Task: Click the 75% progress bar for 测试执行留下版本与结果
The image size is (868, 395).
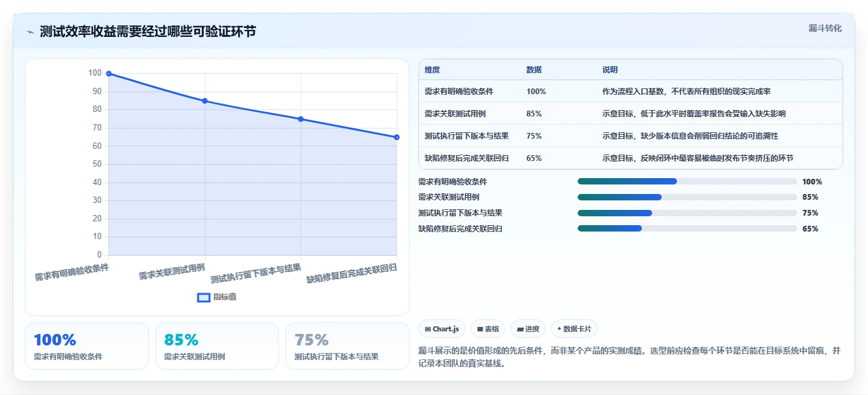Action: click(x=687, y=213)
